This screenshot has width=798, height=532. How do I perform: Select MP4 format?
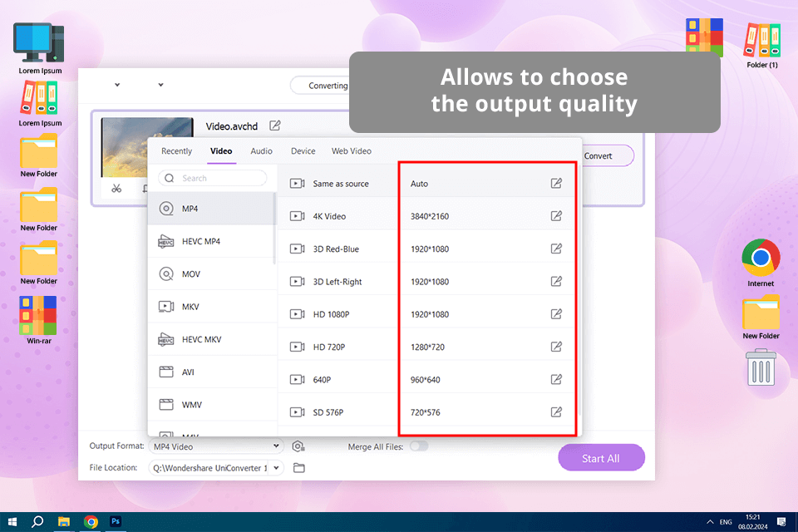tap(212, 209)
